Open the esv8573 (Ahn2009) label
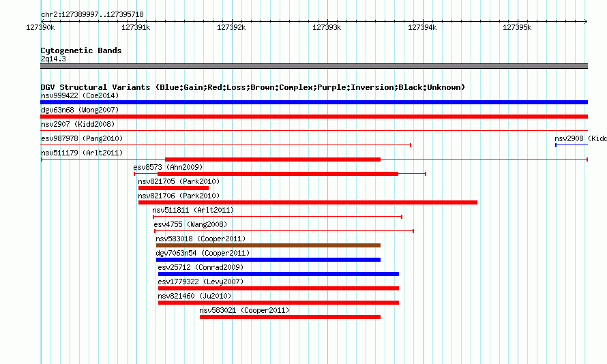The height and width of the screenshot is (364, 607). click(x=168, y=167)
